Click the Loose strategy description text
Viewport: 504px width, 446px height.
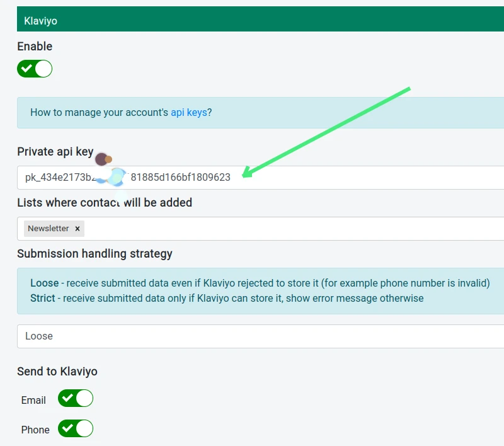pyautogui.click(x=260, y=283)
